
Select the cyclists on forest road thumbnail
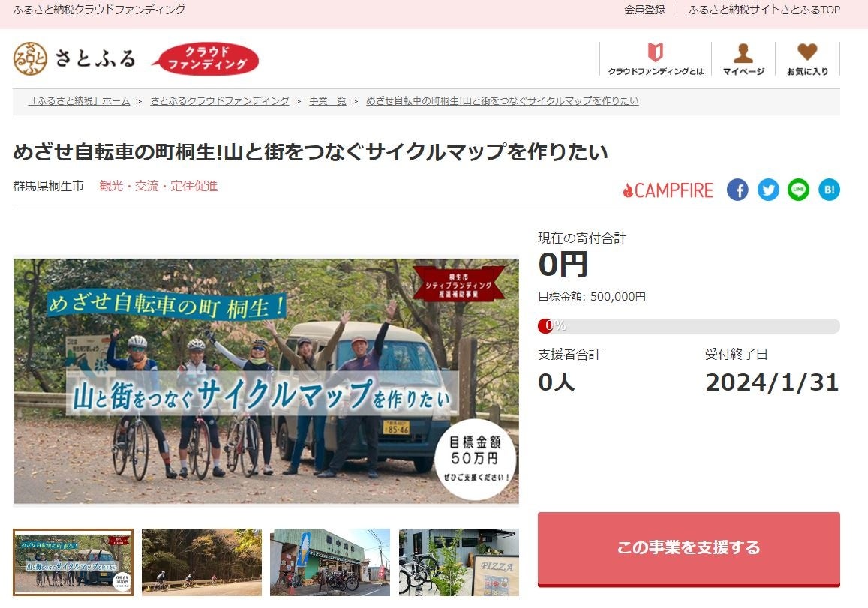[202, 562]
